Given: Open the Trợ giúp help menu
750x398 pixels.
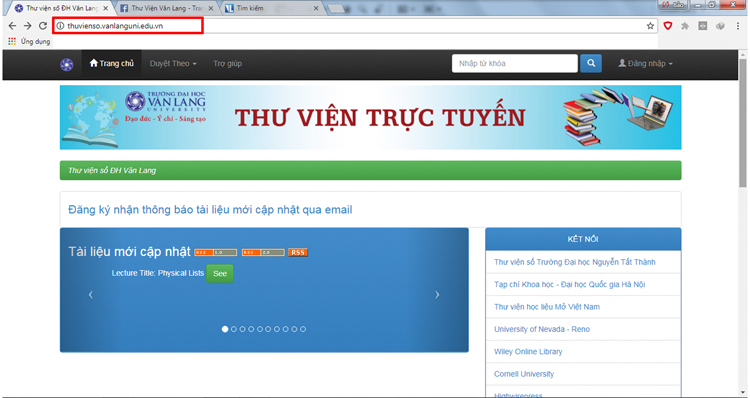Looking at the screenshot, I should click(228, 64).
